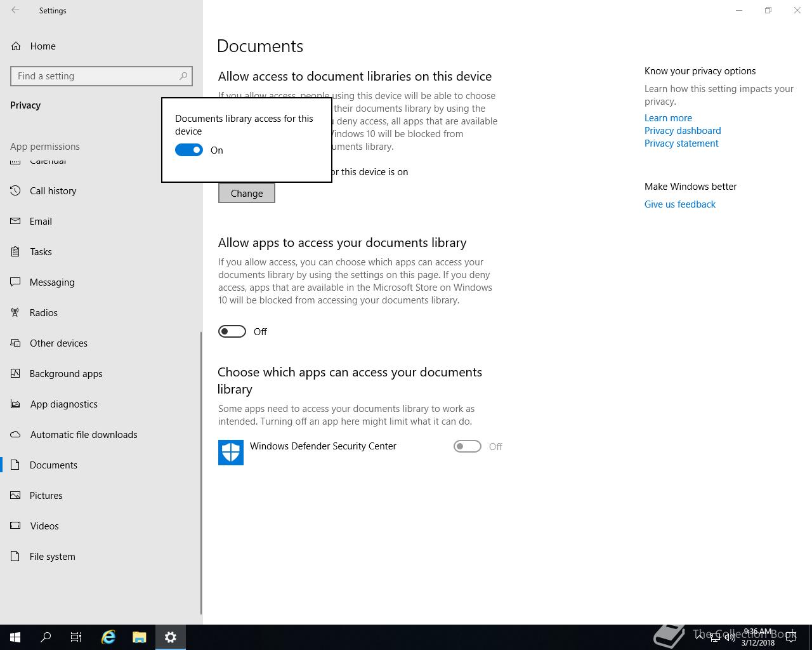
Task: Go back using the Settings back arrow
Action: pos(15,11)
